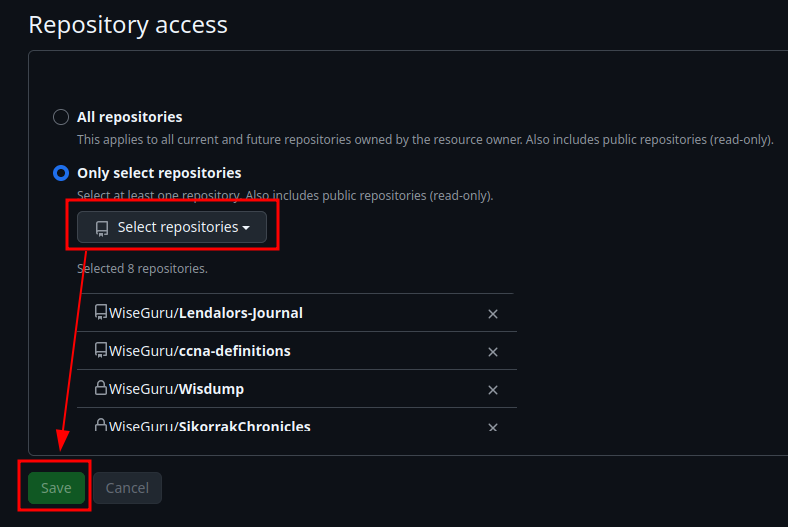Click the repository icon beside Lendalors-Journal

(101, 313)
